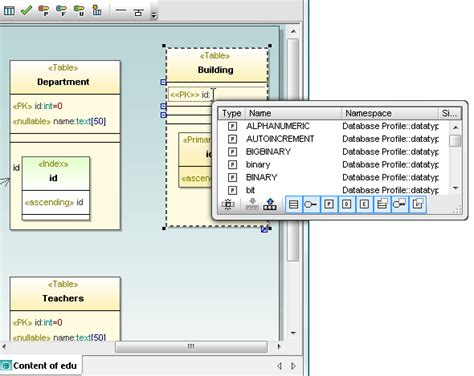The height and width of the screenshot is (376, 474).
Task: Click the tab scroll left arrow
Action: pos(279,366)
